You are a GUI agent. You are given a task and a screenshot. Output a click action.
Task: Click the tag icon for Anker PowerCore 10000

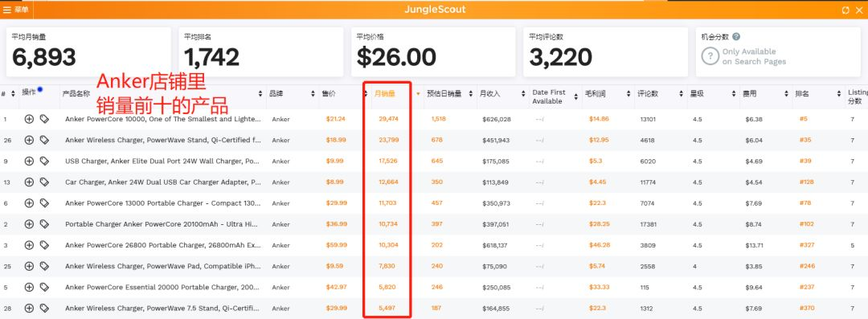coord(44,119)
